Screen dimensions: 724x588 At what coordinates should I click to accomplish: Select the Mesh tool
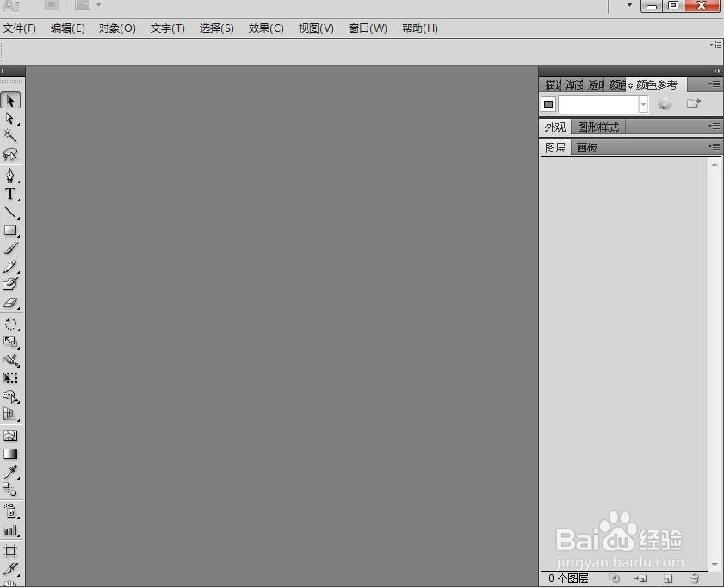[10, 436]
